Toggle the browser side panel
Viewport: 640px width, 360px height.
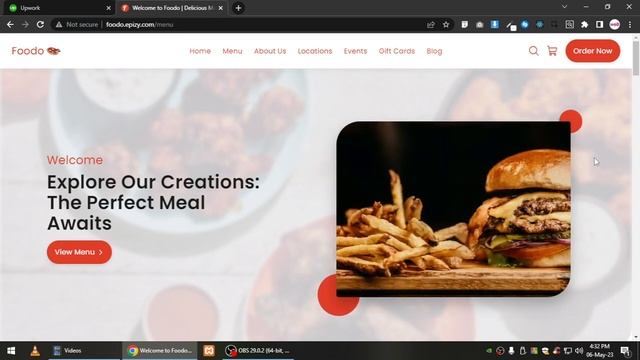(x=599, y=24)
